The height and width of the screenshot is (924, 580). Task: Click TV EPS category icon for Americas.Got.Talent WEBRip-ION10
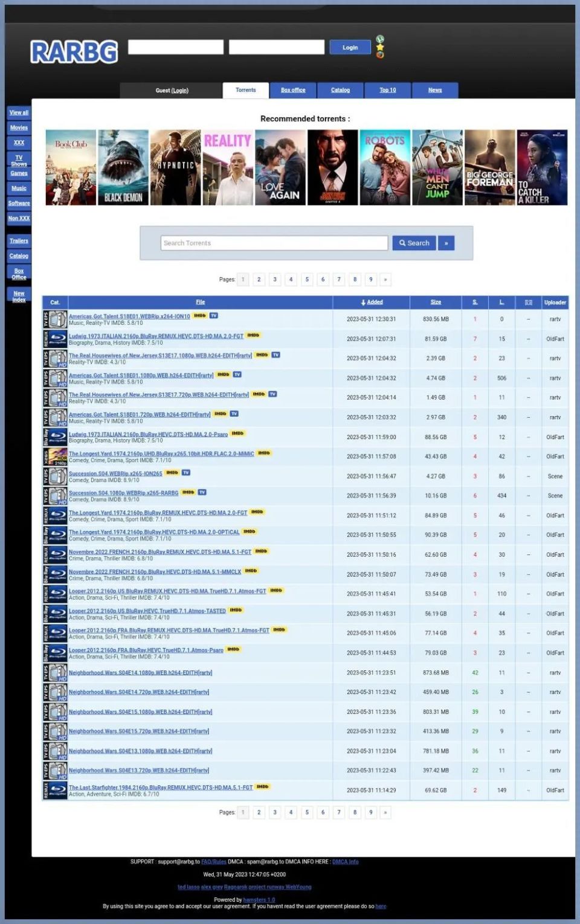pos(55,319)
